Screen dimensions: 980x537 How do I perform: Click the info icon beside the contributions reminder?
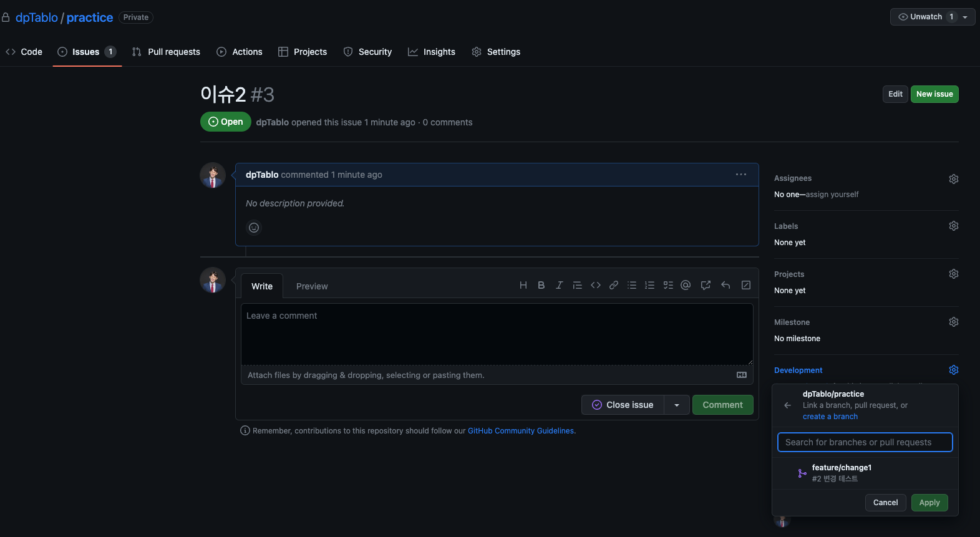coord(245,430)
